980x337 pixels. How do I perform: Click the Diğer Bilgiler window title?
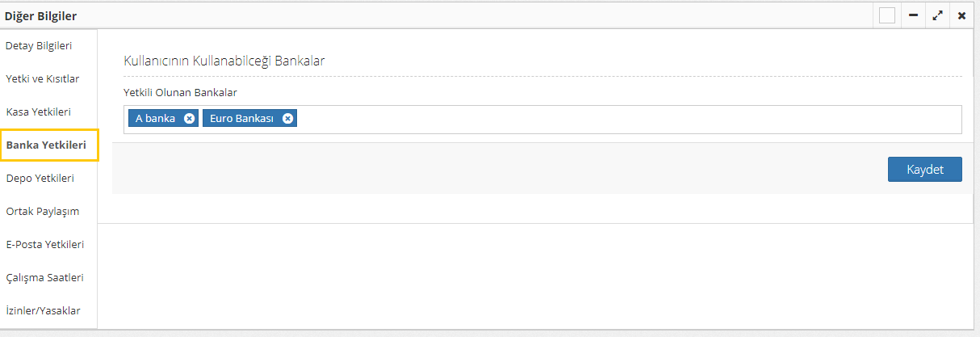coord(41,15)
